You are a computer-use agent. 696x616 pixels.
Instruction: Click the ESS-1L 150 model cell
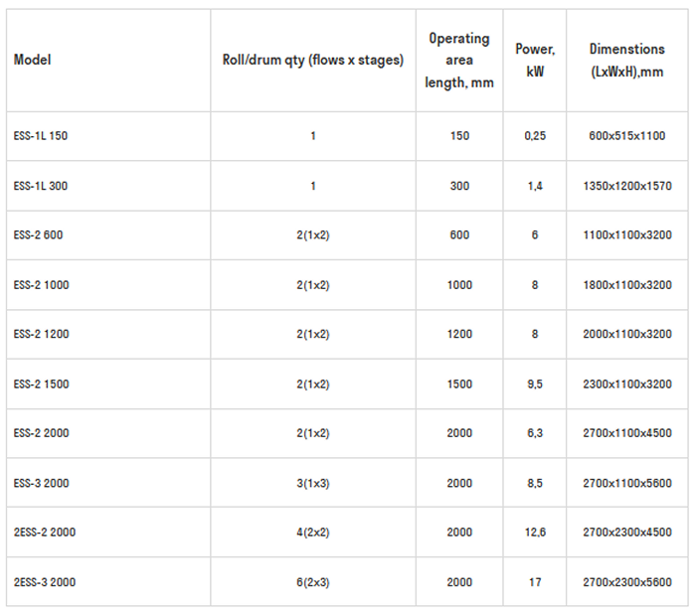click(41, 135)
